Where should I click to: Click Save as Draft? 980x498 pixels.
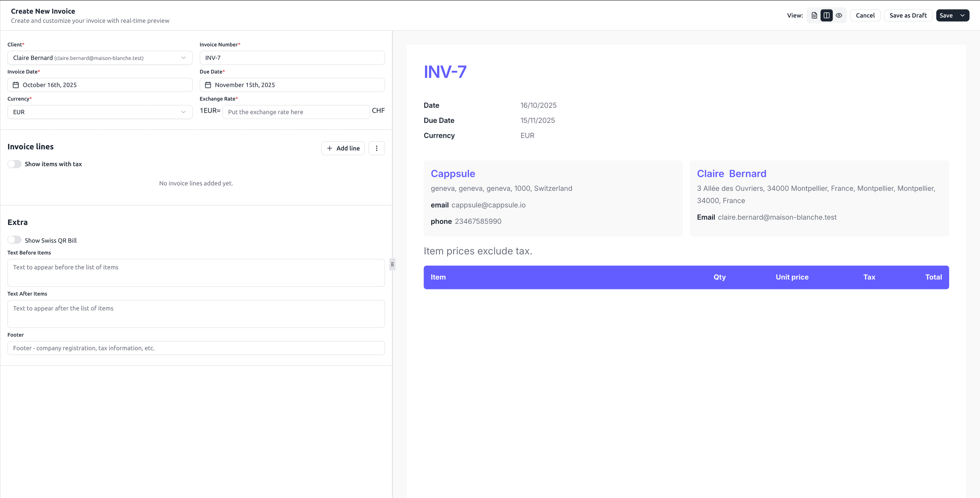pyautogui.click(x=908, y=15)
